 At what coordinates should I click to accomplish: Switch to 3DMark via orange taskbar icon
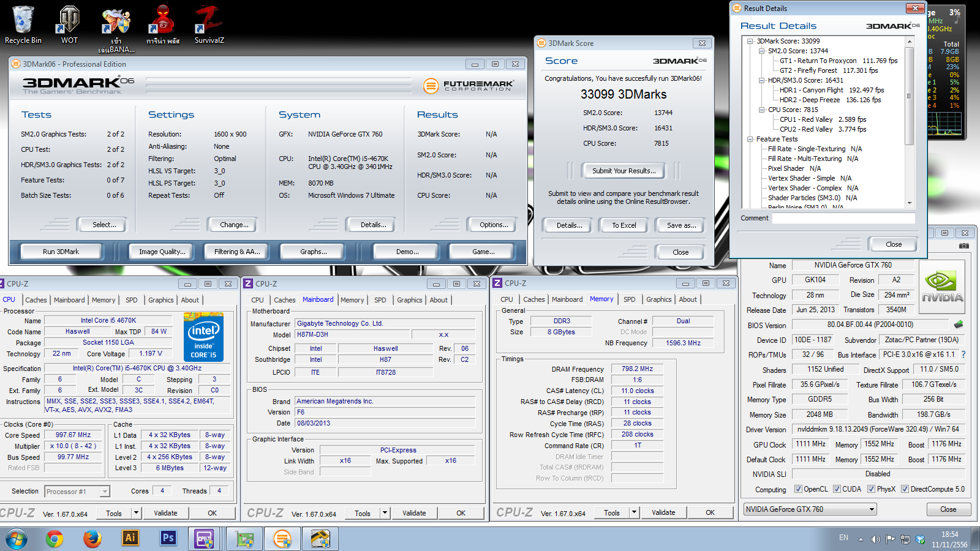[x=282, y=539]
